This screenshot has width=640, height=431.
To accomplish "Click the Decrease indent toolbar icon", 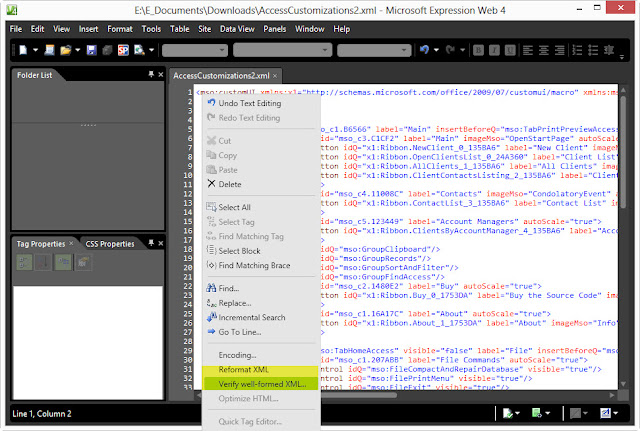I will (609, 50).
